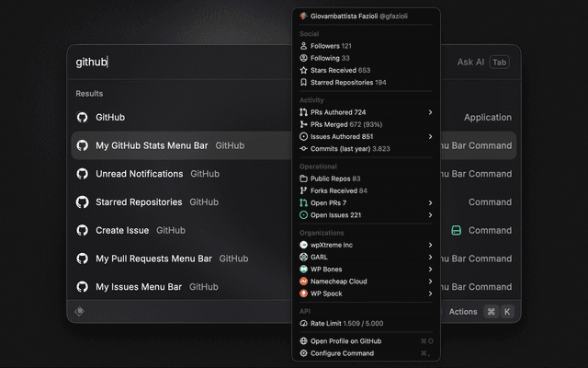Viewport: 588px width, 368px height.
Task: Click the GitHub icon beside the GitHub application result
Action: [x=82, y=117]
